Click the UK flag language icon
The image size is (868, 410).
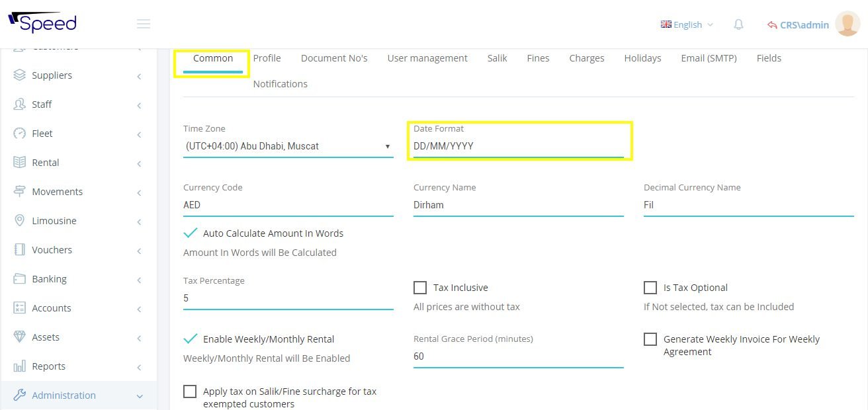tap(666, 24)
